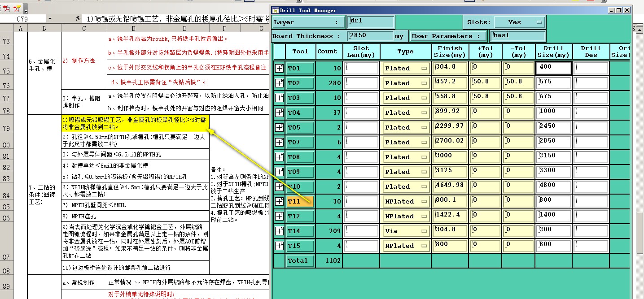Image resolution: width=644 pixels, height=299 pixels.
Task: Click the Drill Tool Manager window menu icon
Action: [x=276, y=10]
